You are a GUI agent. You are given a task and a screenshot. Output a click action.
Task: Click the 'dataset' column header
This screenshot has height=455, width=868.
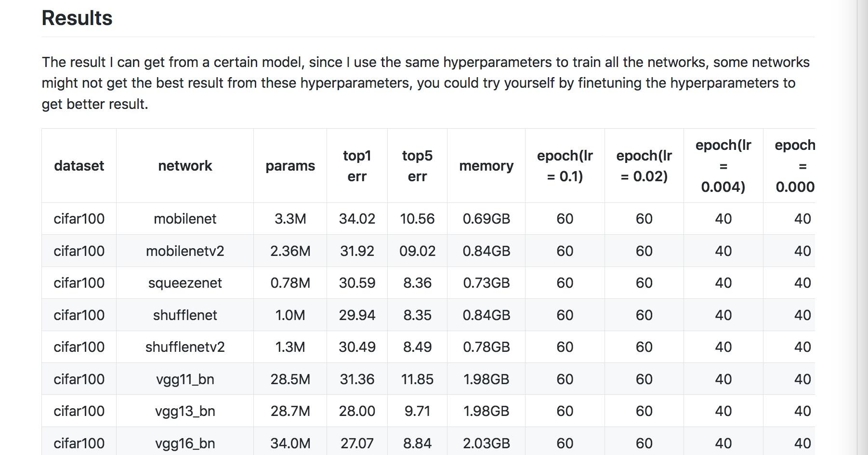click(79, 166)
